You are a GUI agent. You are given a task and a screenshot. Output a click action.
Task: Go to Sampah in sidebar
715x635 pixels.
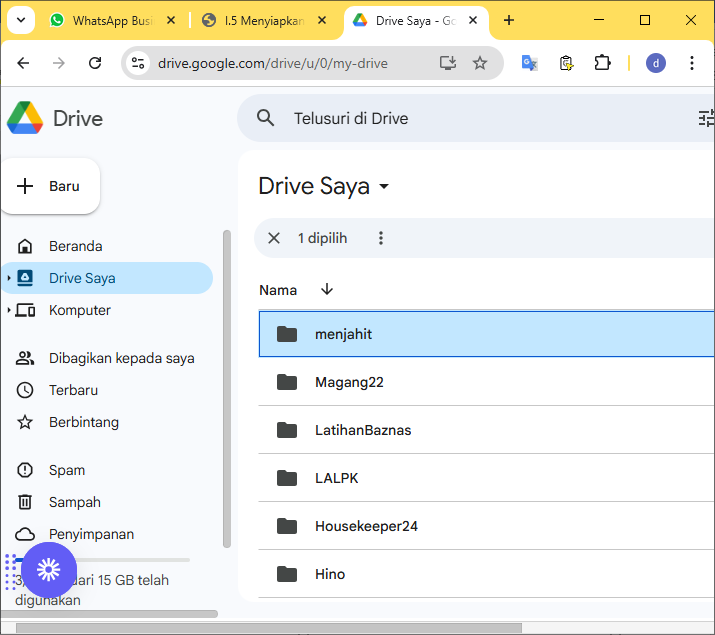pyautogui.click(x=74, y=502)
